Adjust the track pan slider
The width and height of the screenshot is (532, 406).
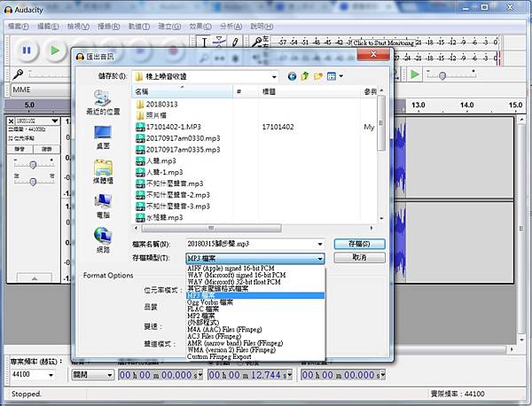[x=33, y=182]
